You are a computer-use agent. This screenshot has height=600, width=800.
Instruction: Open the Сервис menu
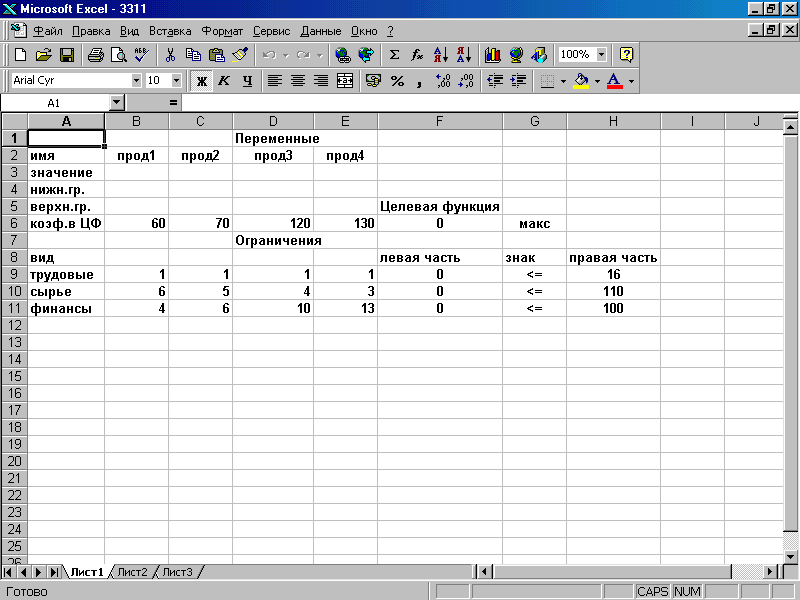(271, 31)
